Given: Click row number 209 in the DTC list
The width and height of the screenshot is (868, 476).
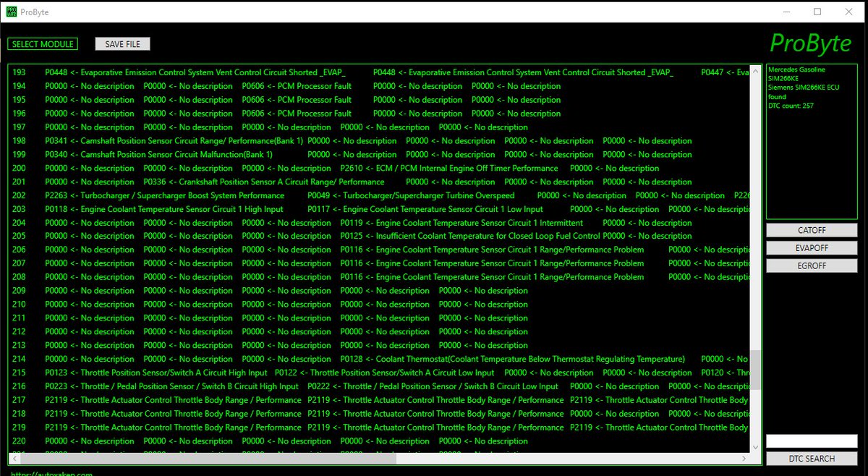Looking at the screenshot, I should click(19, 291).
